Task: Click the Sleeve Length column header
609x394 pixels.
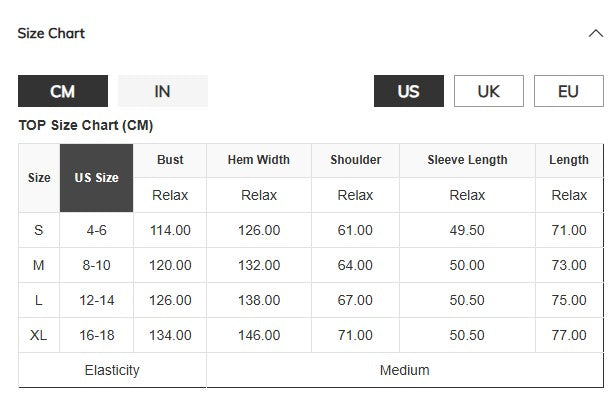Action: coord(467,160)
